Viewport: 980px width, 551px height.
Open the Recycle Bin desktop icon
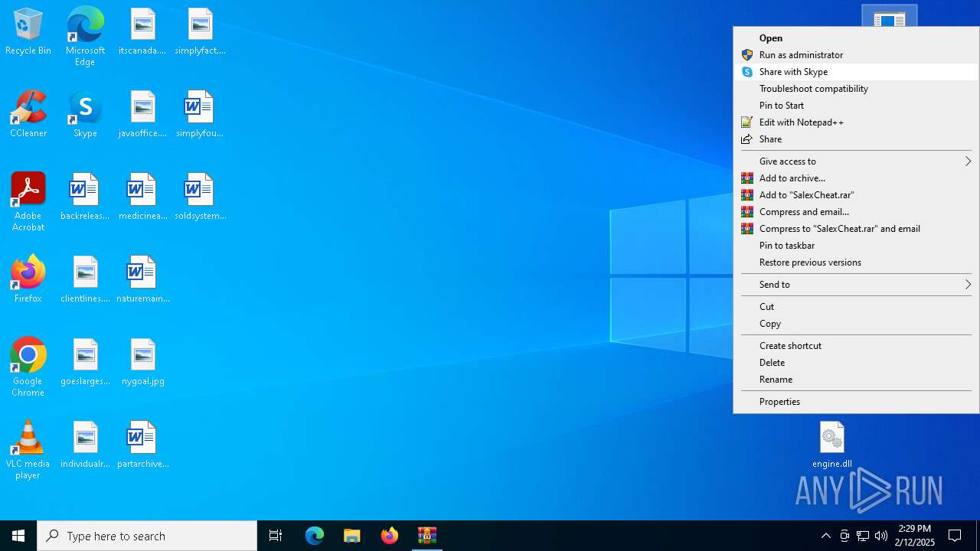(x=28, y=31)
